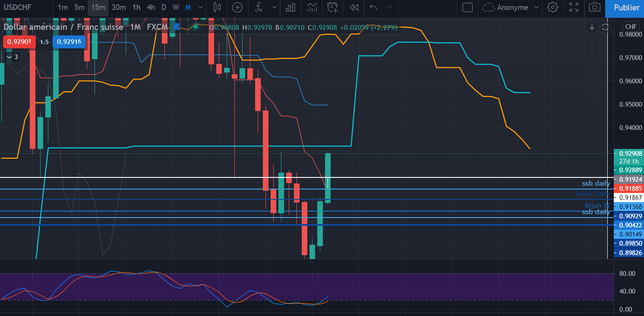Click the blue buy price 0.92916

(69, 42)
